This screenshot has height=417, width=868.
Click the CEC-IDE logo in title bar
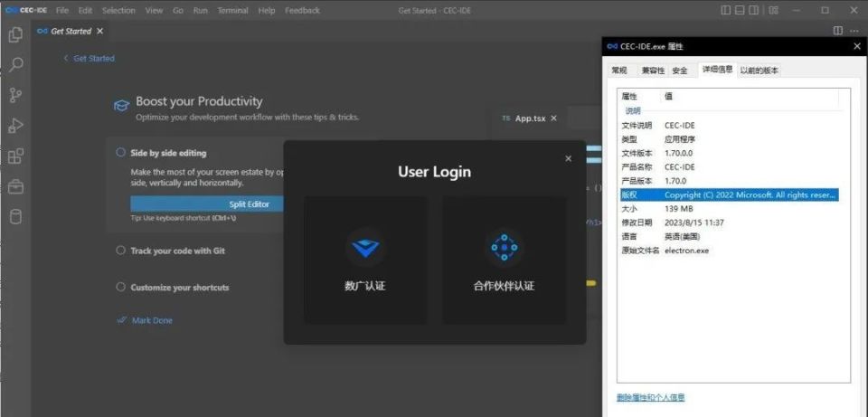coord(25,10)
